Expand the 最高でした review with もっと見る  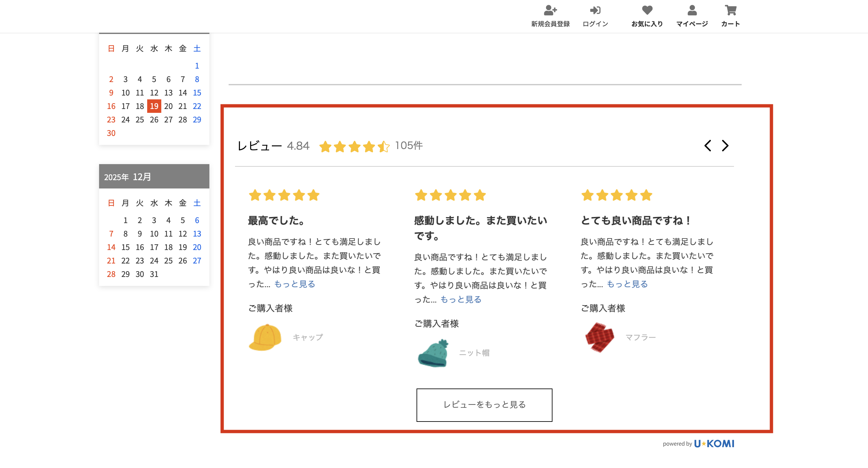coord(294,284)
